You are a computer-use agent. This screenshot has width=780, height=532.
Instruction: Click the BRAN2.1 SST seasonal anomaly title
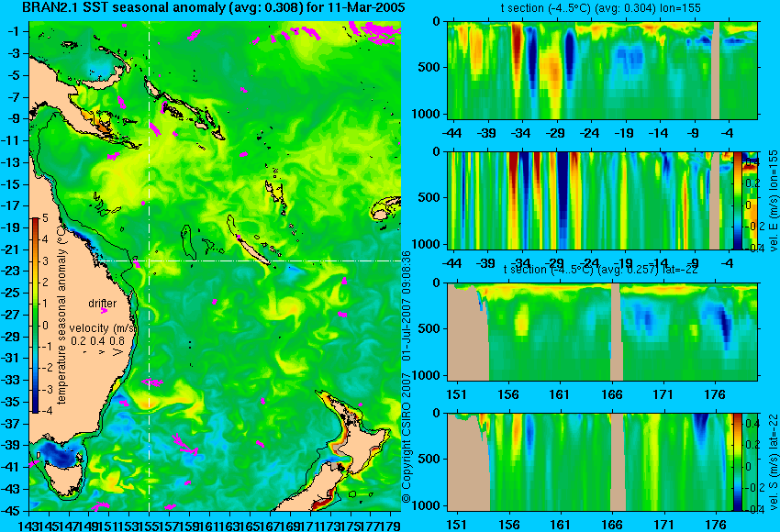click(214, 8)
